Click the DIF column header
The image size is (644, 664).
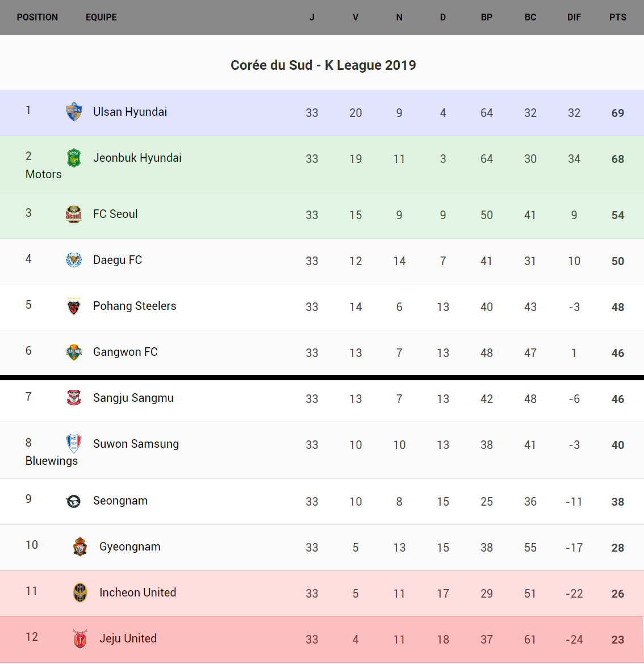point(574,17)
